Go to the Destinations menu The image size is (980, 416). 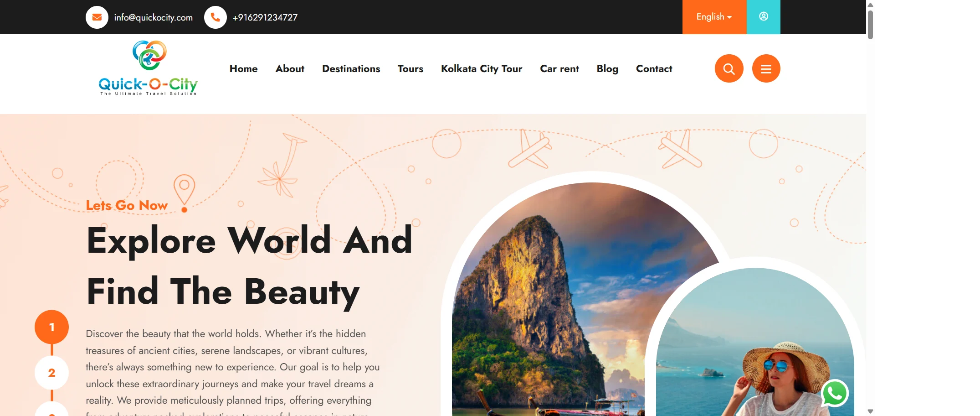pos(351,68)
